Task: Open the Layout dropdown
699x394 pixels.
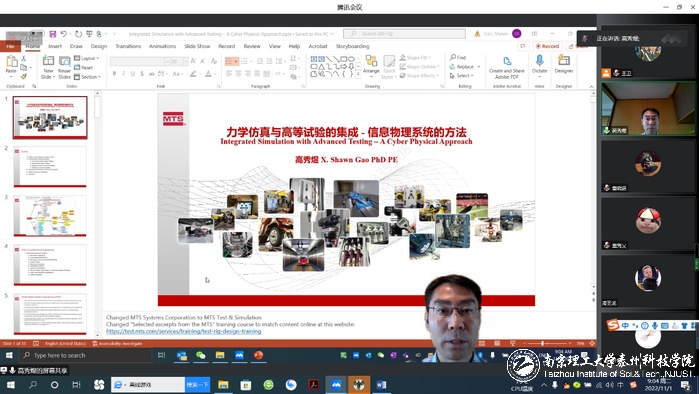Action: click(x=87, y=58)
